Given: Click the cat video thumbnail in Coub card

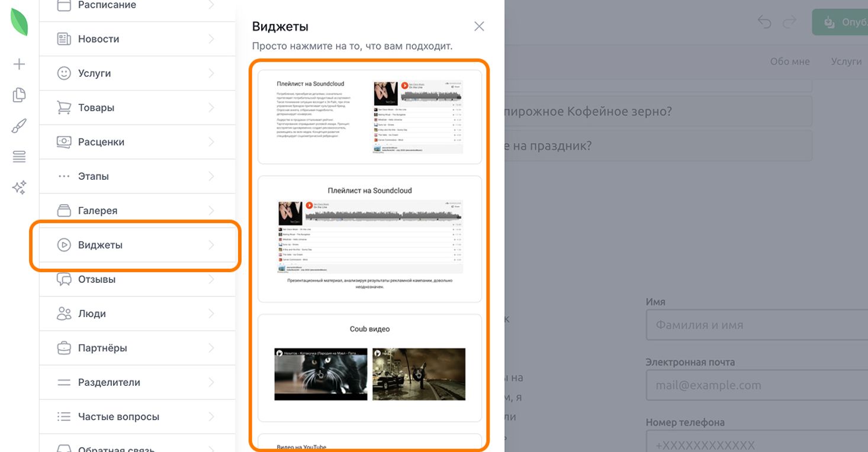Looking at the screenshot, I should tap(321, 374).
